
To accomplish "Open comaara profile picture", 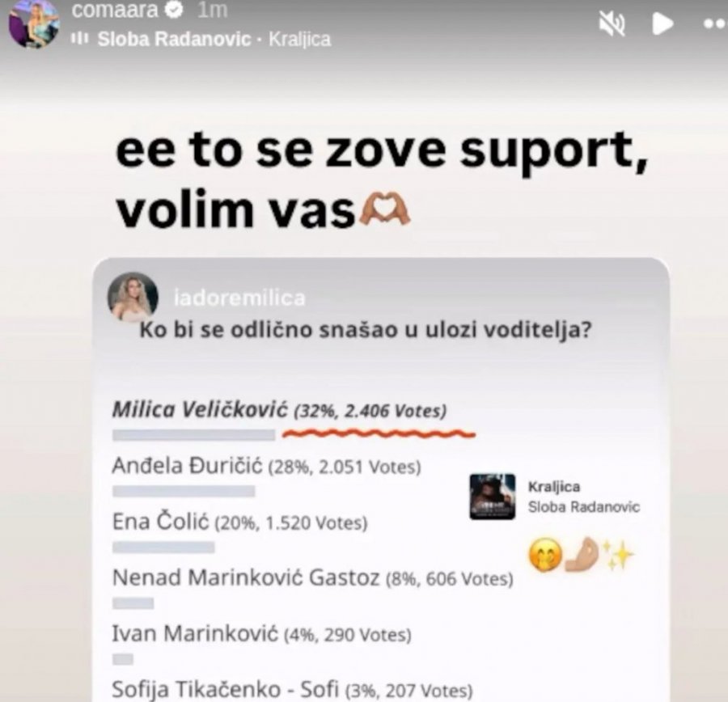I will click(x=34, y=23).
